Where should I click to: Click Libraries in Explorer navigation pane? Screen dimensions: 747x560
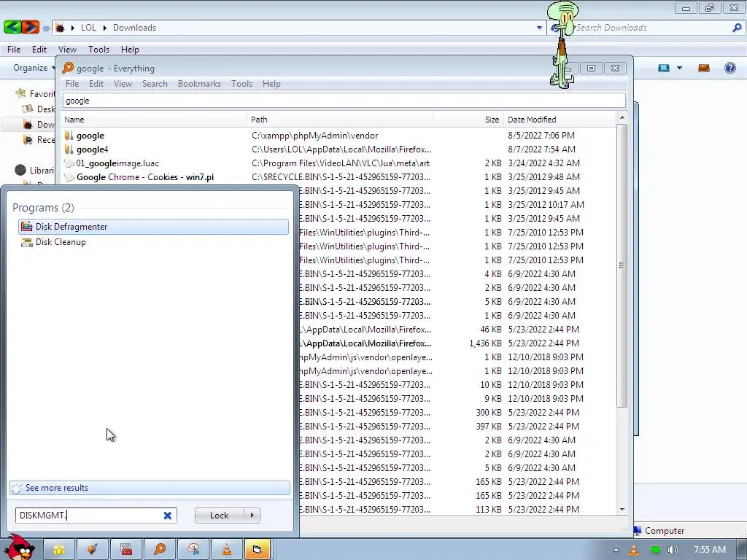click(x=34, y=170)
